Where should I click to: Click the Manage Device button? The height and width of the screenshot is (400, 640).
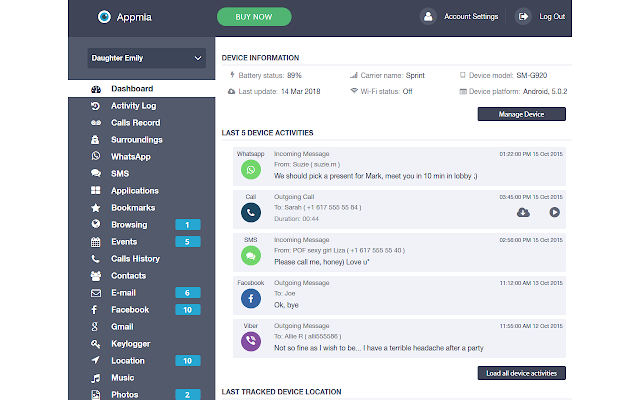pyautogui.click(x=522, y=114)
